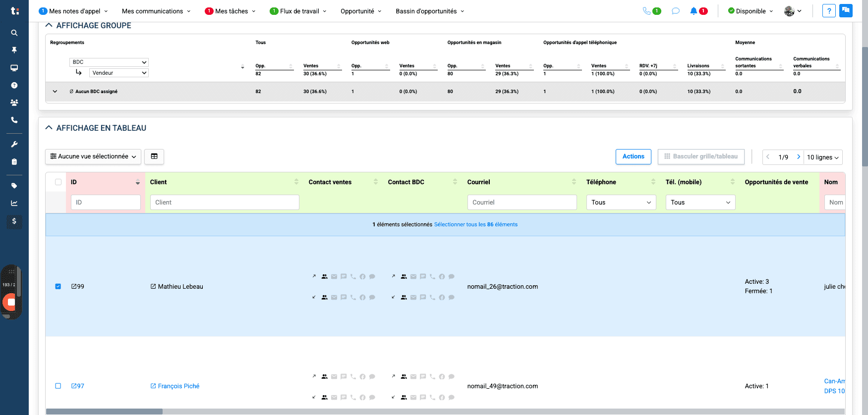
Task: Click the traction logo in the sidebar
Action: click(14, 11)
